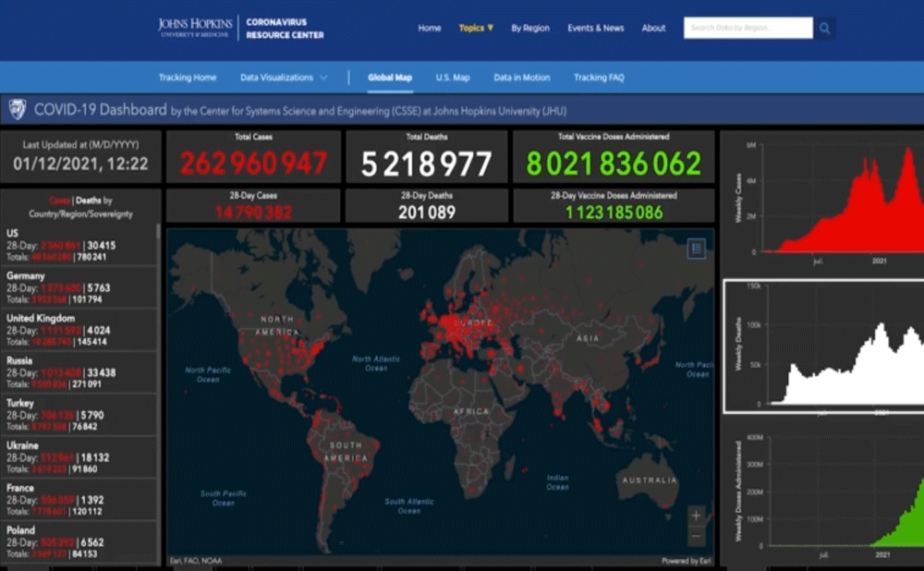Switch the country list to Cases
The height and width of the screenshot is (571, 924).
(x=58, y=200)
